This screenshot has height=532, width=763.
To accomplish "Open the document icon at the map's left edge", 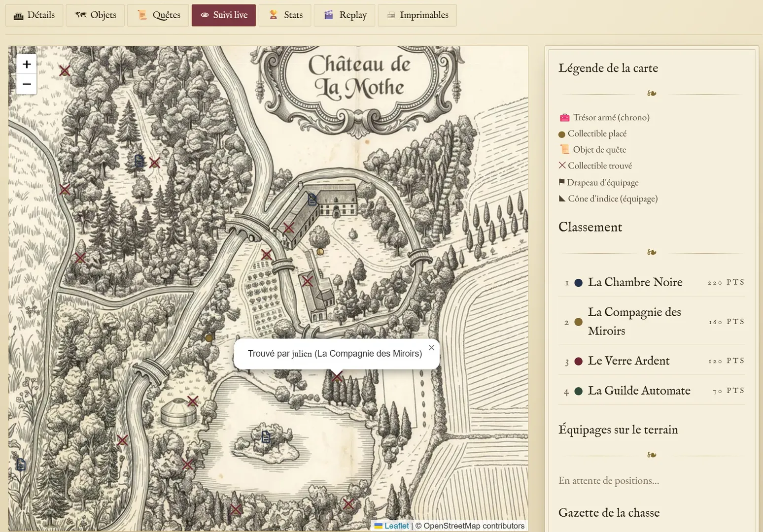I will tap(21, 464).
